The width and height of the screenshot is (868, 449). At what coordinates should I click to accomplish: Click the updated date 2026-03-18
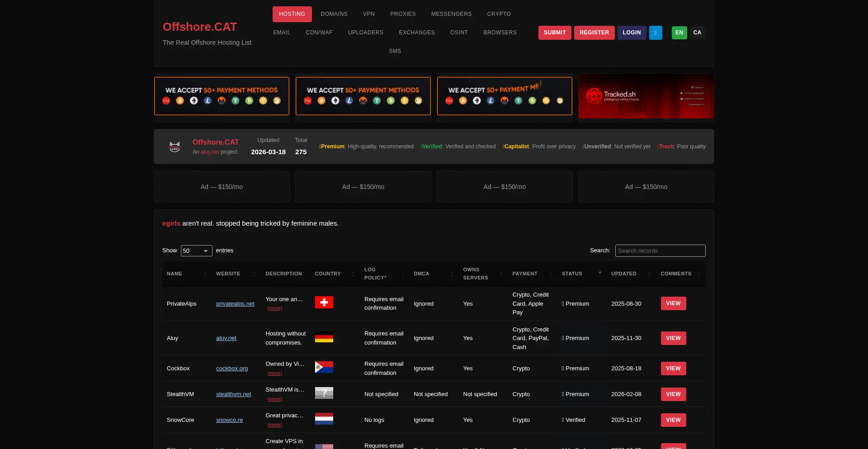(x=268, y=152)
